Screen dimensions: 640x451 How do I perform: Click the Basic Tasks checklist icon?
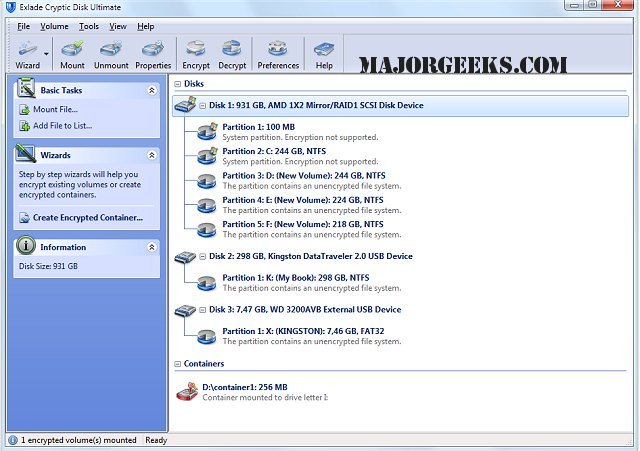(x=26, y=88)
